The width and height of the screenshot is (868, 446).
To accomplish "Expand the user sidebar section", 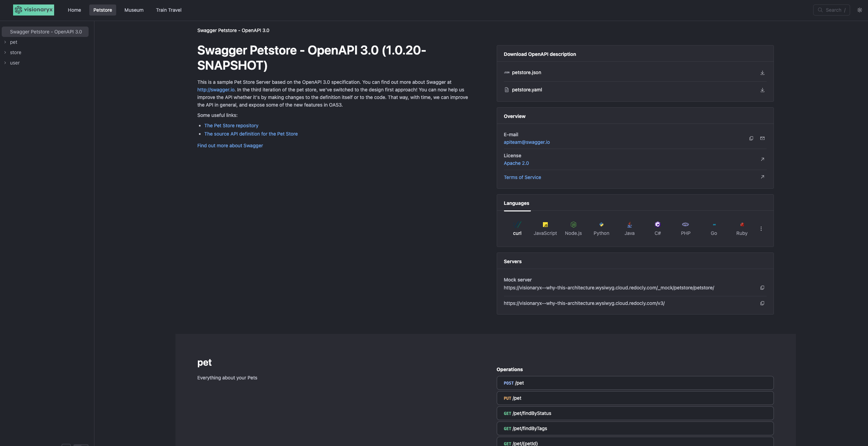I will pyautogui.click(x=14, y=63).
